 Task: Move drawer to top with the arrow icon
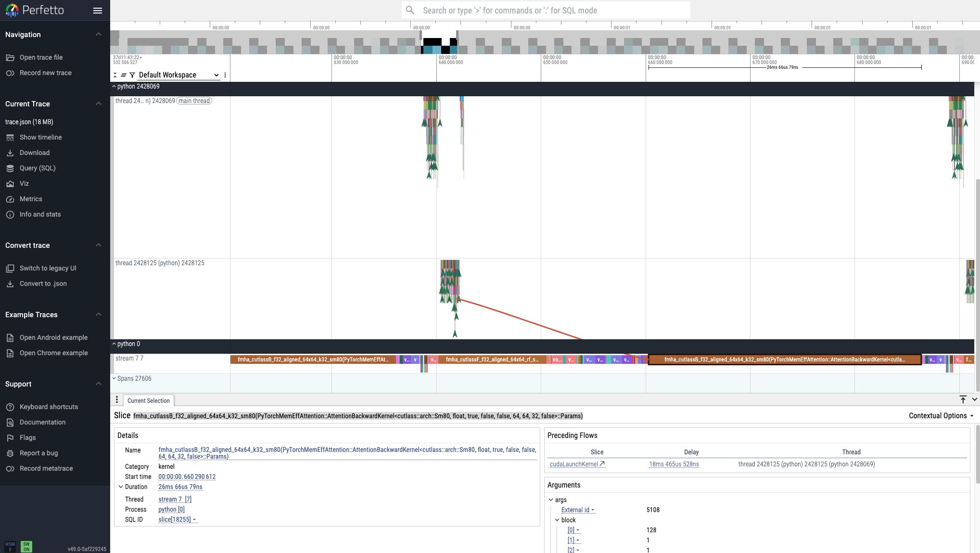[963, 399]
